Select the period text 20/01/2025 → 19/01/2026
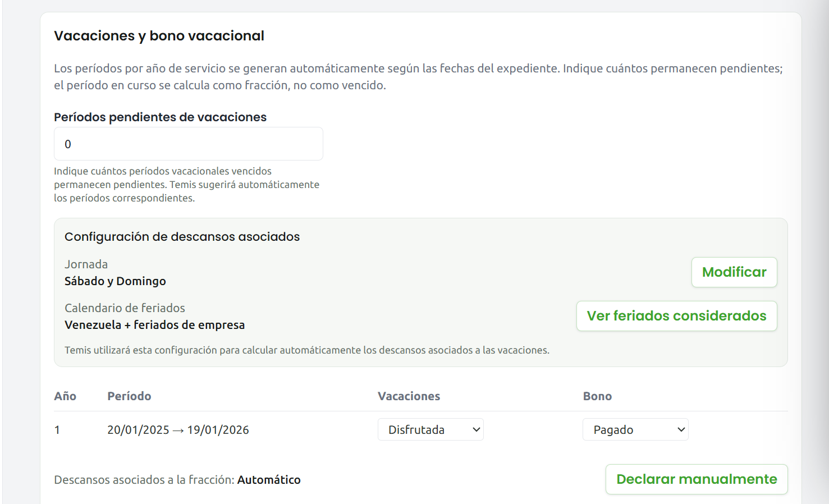Viewport: 829px width, 504px height. (x=178, y=430)
